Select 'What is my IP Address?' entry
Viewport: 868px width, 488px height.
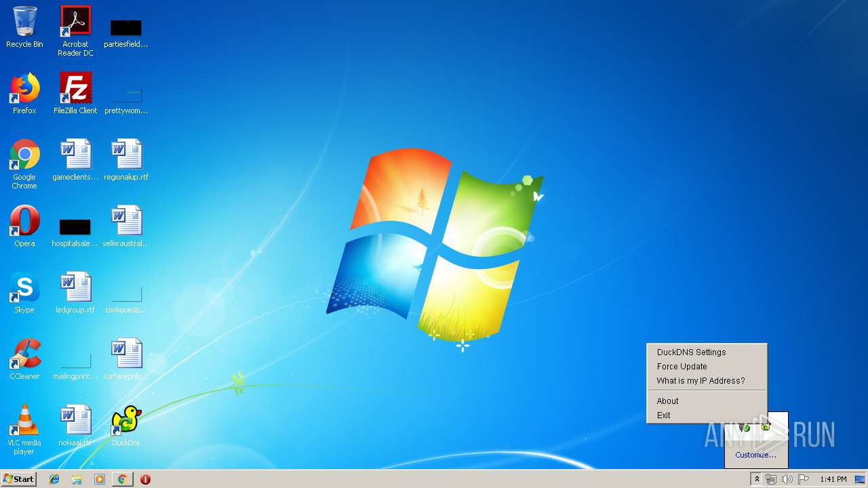pos(707,381)
